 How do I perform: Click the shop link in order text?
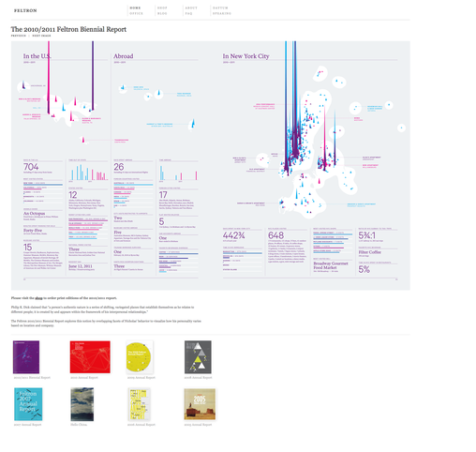point(38,298)
